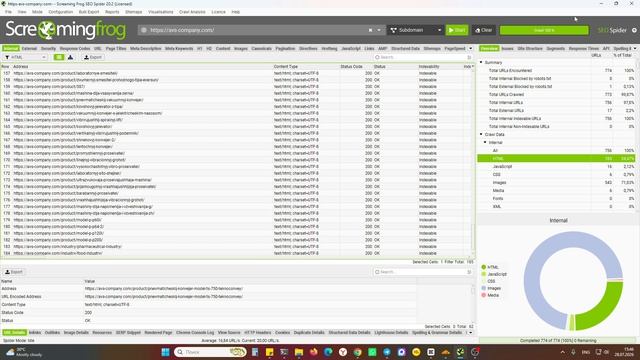Open the overflow arrow after PageSpeed tab
Viewport: 640px width, 360px height.
(x=471, y=49)
